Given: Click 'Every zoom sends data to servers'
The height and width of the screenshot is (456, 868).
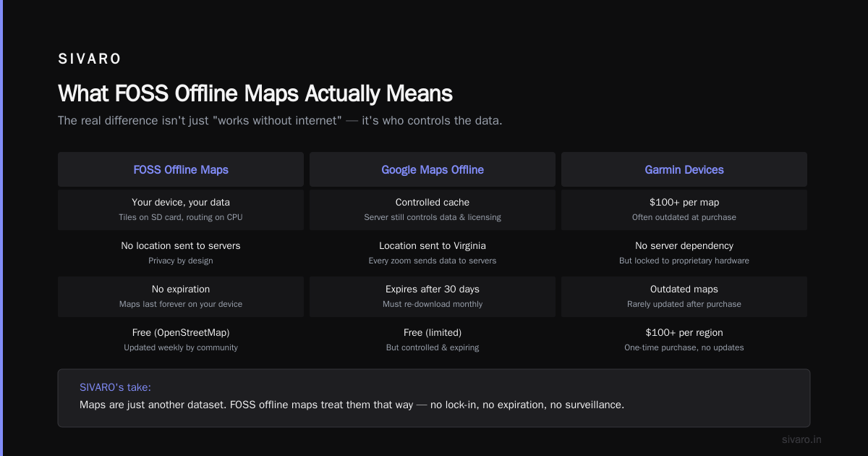Looking at the screenshot, I should coord(433,261).
